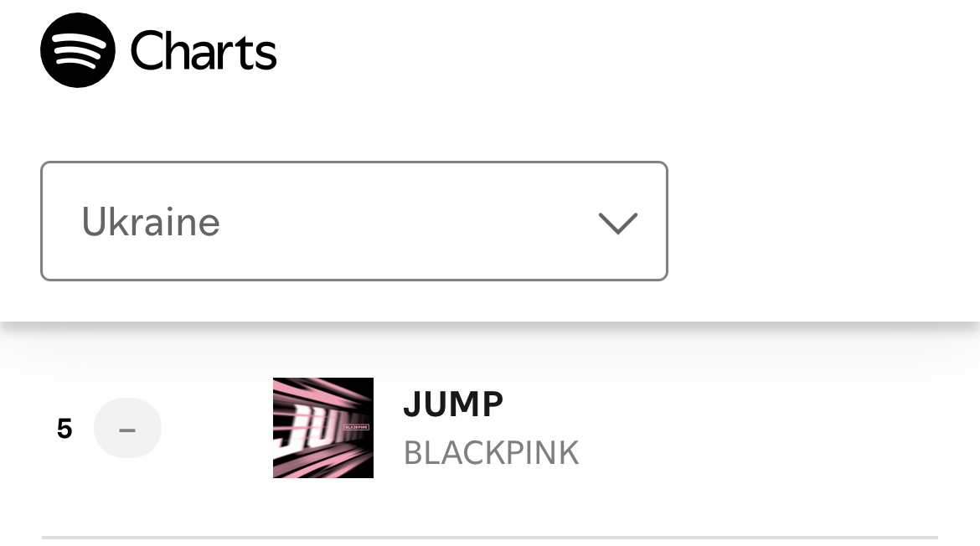Click the JUMP album cover thumbnail
980x546 pixels.
tap(323, 428)
